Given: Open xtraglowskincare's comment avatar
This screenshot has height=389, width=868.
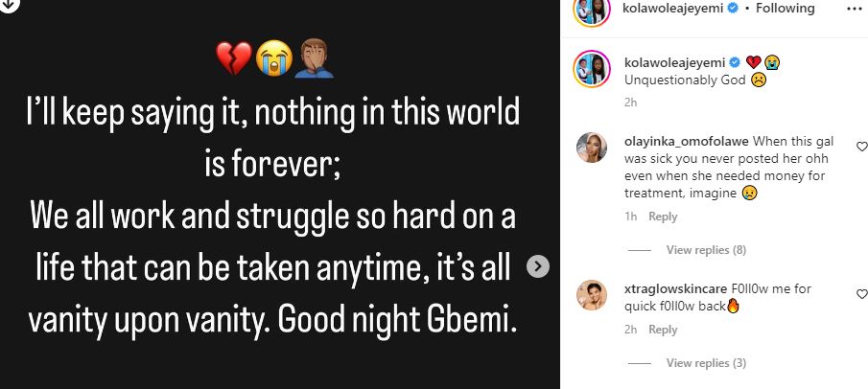Looking at the screenshot, I should tap(591, 295).
